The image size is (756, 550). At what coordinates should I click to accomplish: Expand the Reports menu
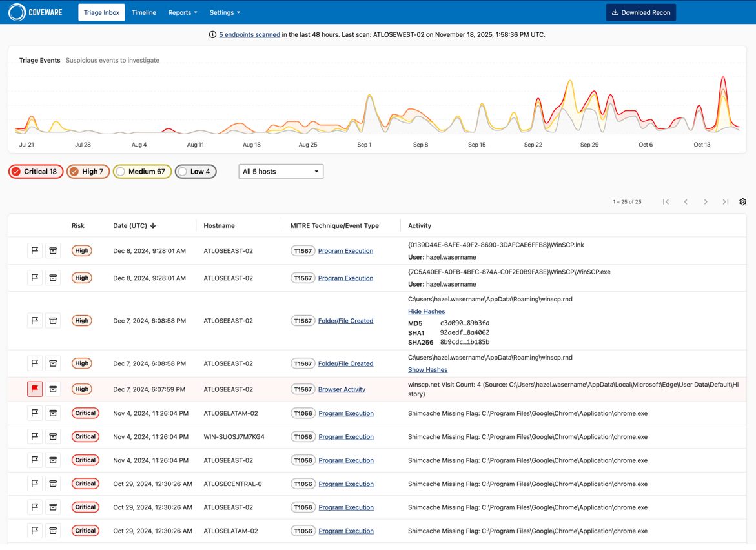point(183,12)
